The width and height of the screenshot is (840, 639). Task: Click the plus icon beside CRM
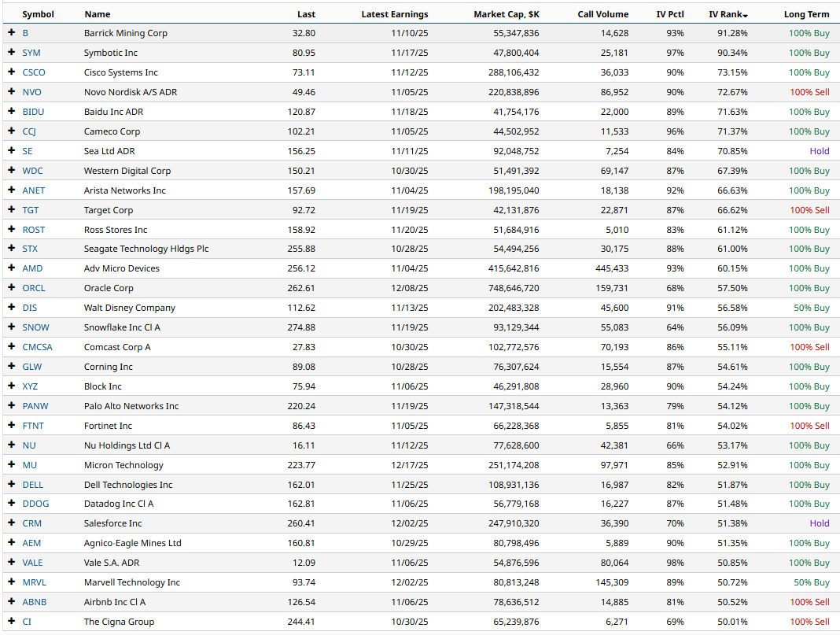tap(11, 523)
